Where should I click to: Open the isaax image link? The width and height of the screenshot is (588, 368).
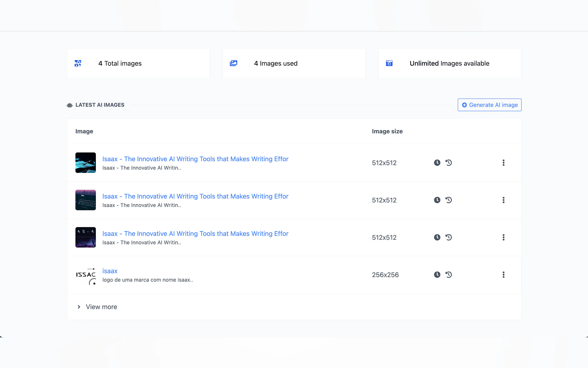[110, 271]
